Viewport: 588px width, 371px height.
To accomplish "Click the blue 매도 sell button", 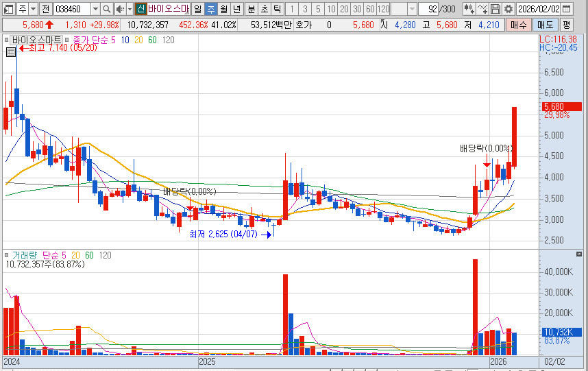I will (x=545, y=25).
